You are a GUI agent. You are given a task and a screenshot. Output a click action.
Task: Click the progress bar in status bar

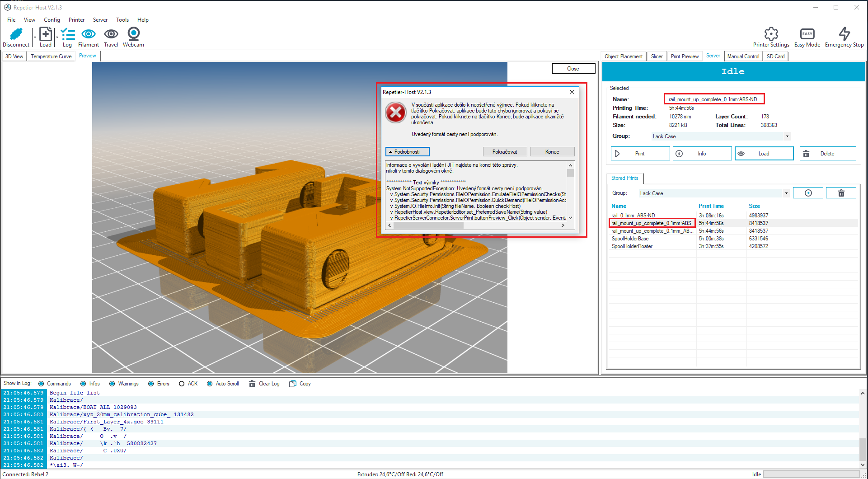[x=812, y=474]
